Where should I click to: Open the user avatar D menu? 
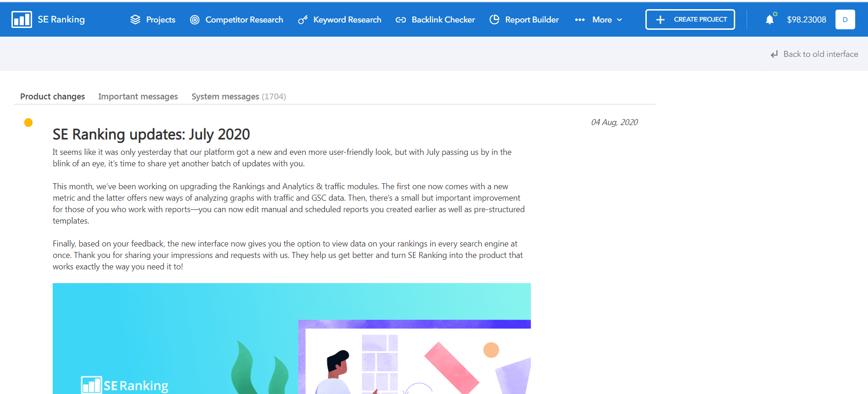tap(845, 20)
